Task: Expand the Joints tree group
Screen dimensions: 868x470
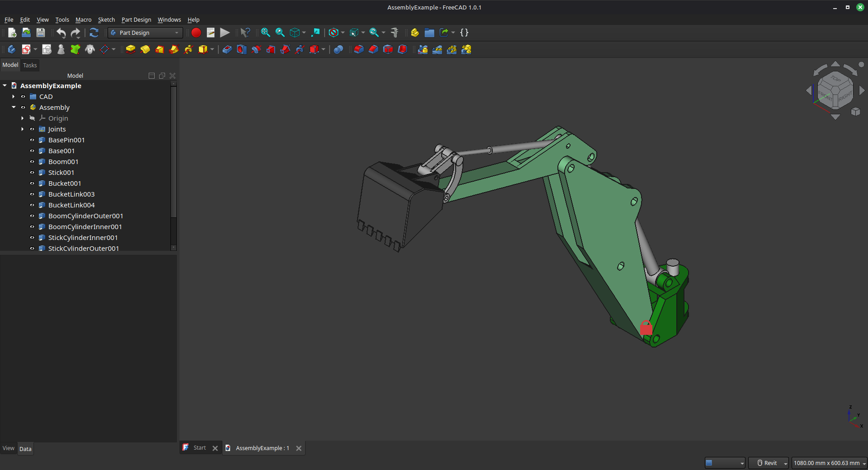Action: pos(23,129)
